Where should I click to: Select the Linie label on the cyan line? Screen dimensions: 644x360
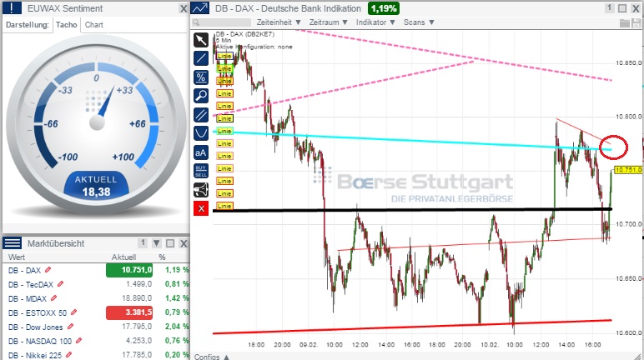click(x=224, y=131)
